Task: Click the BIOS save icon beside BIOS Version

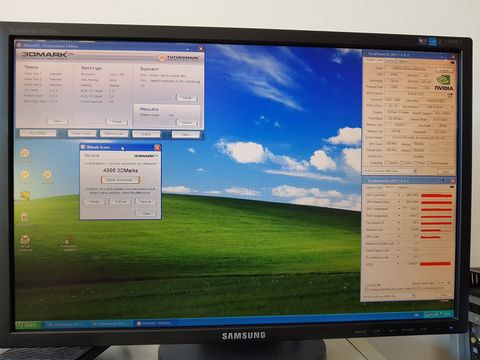Action: [451, 95]
